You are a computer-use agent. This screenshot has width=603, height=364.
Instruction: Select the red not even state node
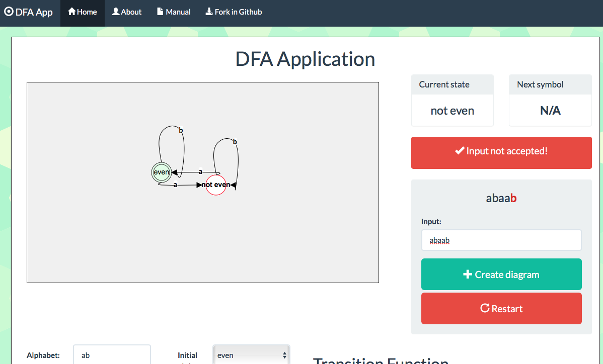(216, 185)
